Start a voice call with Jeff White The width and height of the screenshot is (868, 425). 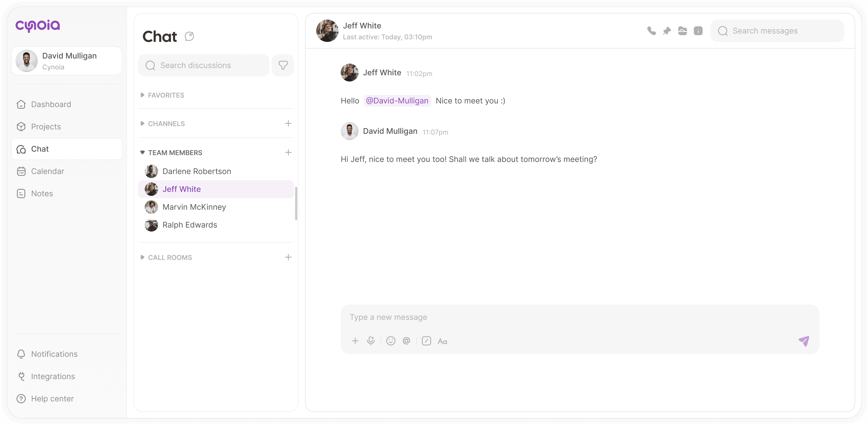pyautogui.click(x=651, y=31)
